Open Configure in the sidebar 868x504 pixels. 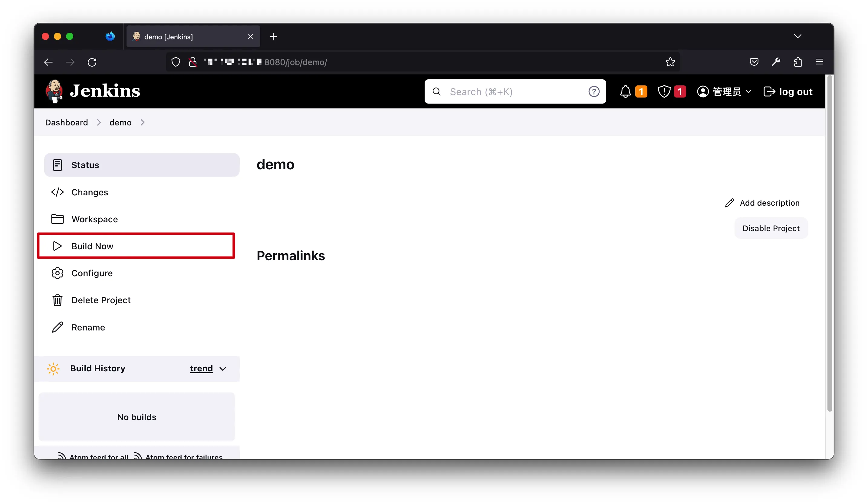[x=142, y=273]
